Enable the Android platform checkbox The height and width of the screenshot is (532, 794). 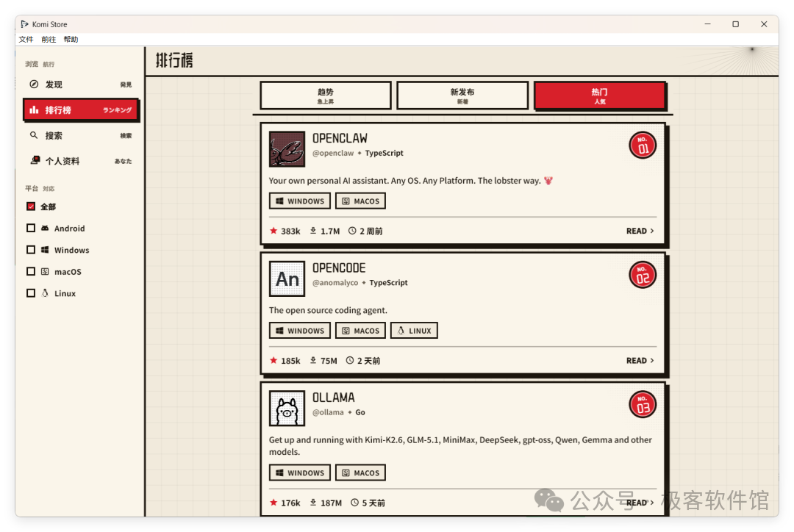(x=31, y=229)
